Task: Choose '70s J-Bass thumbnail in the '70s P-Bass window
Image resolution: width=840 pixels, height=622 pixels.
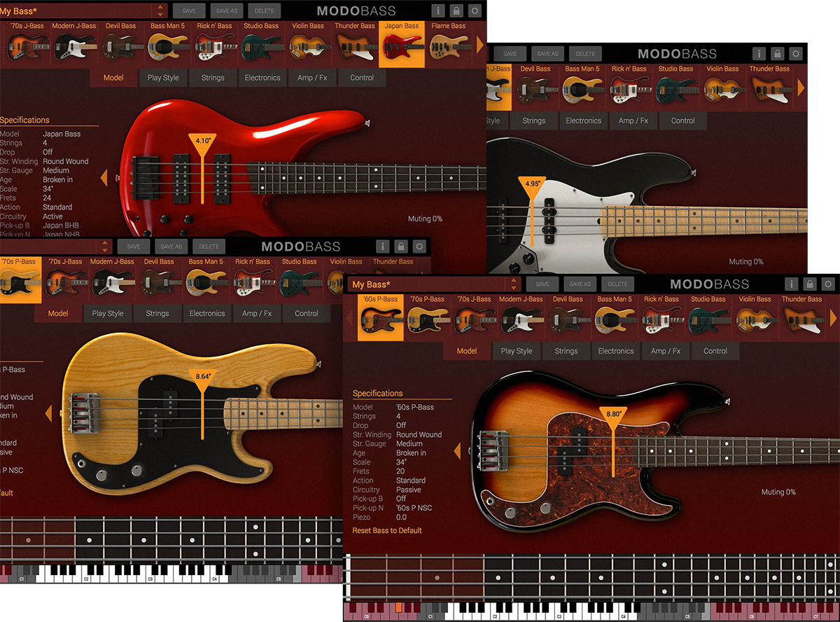Action: [x=66, y=279]
